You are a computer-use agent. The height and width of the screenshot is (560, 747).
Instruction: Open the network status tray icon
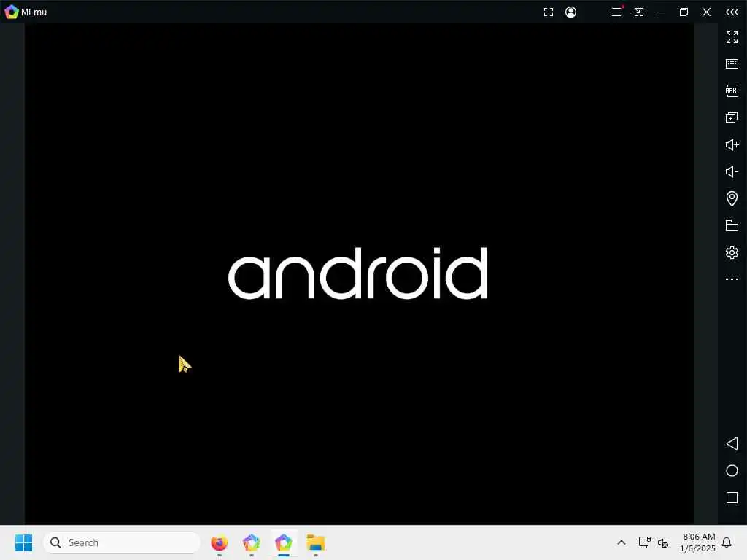coord(644,542)
